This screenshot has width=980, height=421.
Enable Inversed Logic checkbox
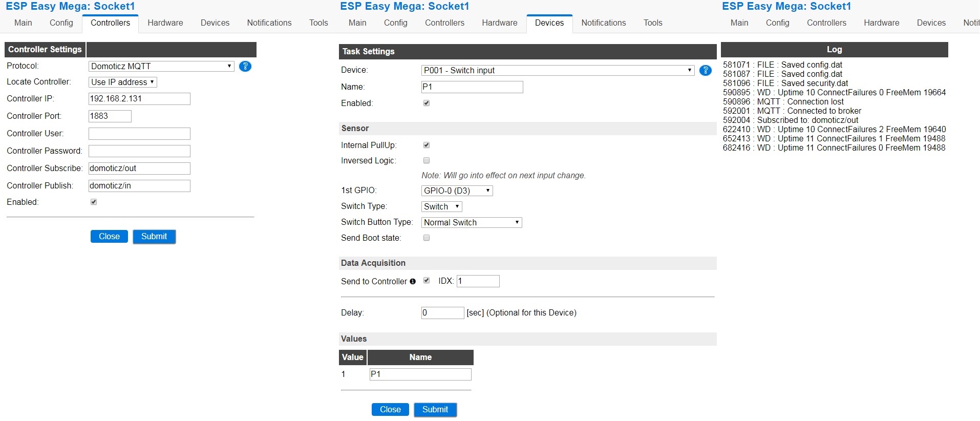[427, 160]
